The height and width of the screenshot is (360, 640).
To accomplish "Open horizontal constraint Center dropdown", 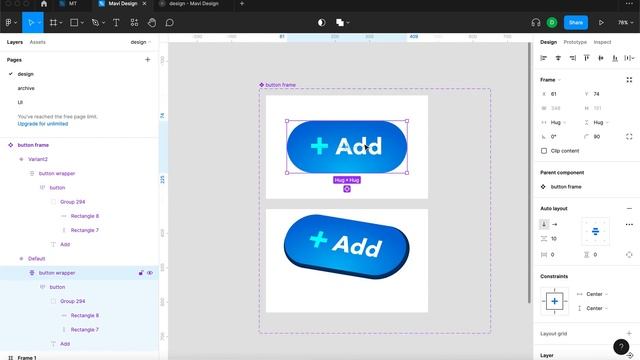I will (597, 294).
